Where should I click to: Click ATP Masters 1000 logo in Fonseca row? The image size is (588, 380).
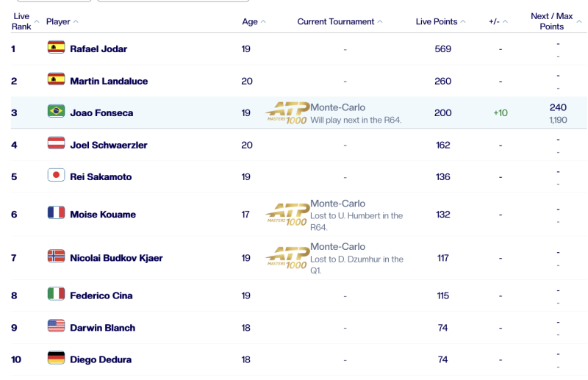pyautogui.click(x=287, y=113)
